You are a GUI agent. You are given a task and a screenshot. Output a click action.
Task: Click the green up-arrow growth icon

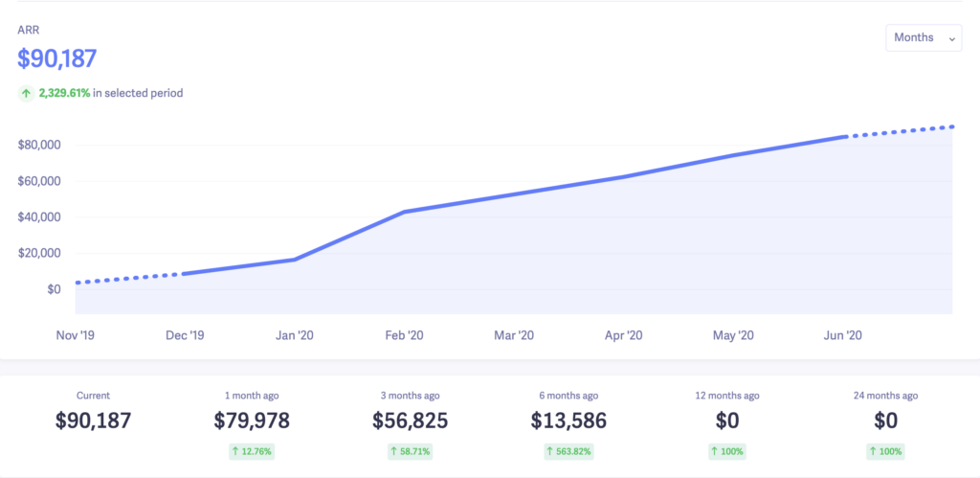pyautogui.click(x=26, y=93)
